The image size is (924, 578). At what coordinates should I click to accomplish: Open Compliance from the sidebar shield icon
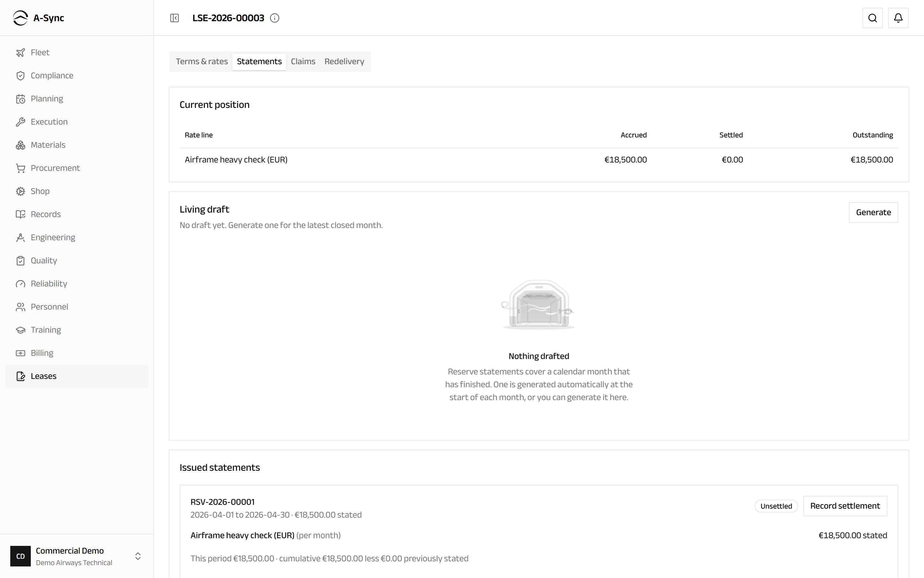(x=20, y=76)
